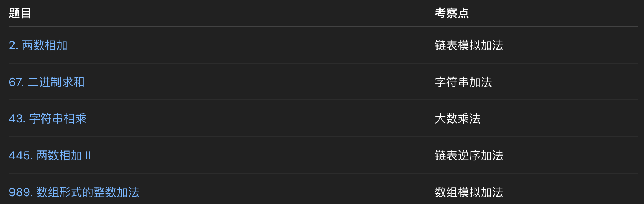Navigate to problem 989 in the list
644x204 pixels.
[x=74, y=192]
